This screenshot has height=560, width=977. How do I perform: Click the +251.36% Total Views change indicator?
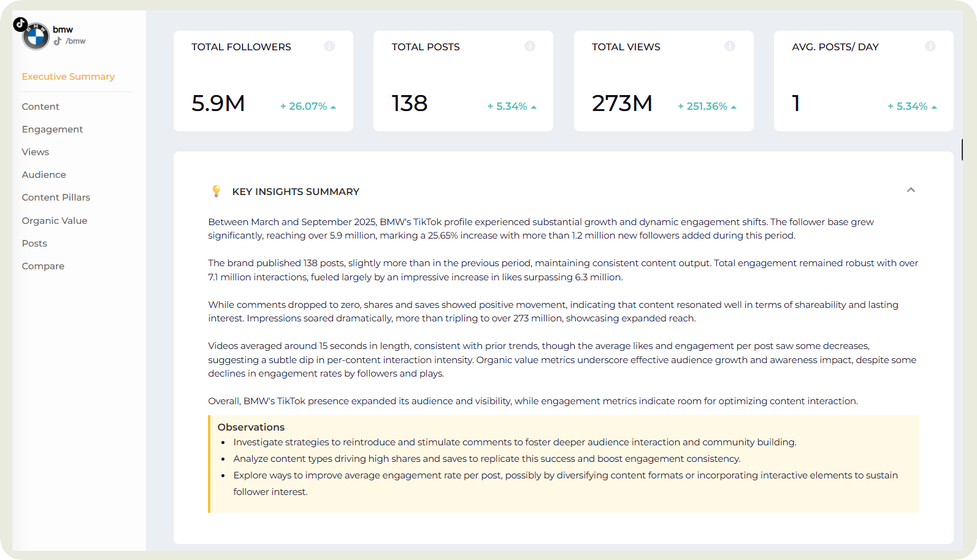click(x=707, y=107)
